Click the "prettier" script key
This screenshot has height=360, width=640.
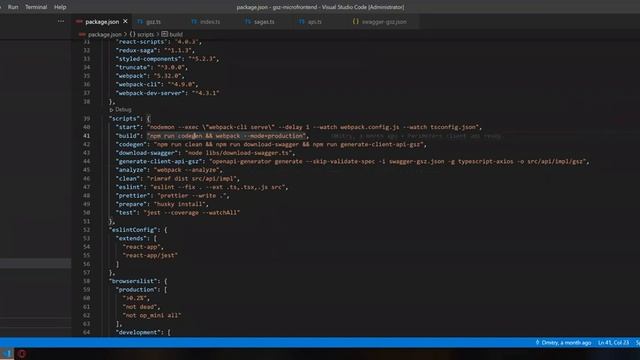[133, 196]
